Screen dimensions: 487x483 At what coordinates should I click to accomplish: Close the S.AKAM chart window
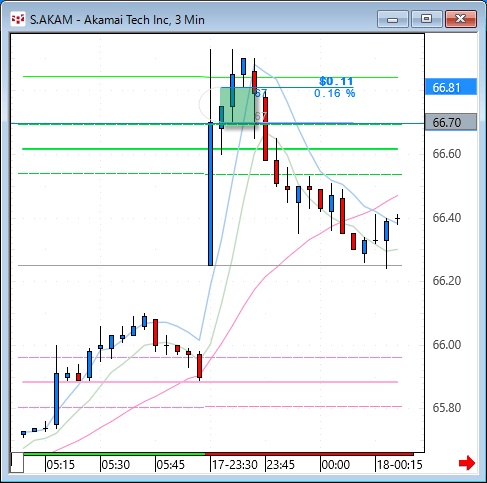coord(461,19)
